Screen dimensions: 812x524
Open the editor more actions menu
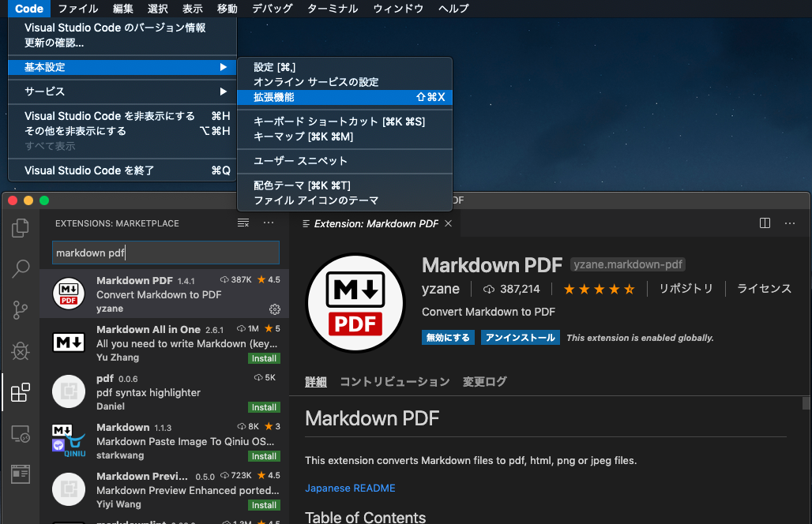point(790,223)
